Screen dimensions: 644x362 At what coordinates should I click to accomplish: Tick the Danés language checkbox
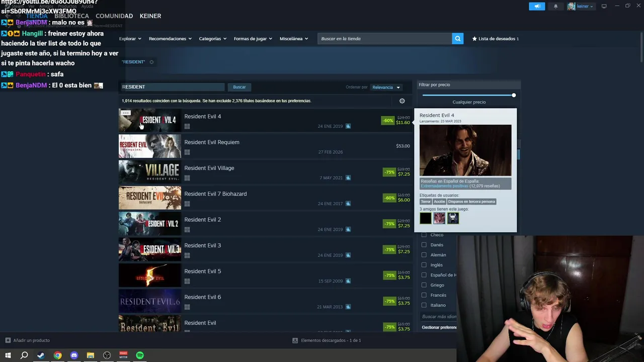pyautogui.click(x=424, y=245)
